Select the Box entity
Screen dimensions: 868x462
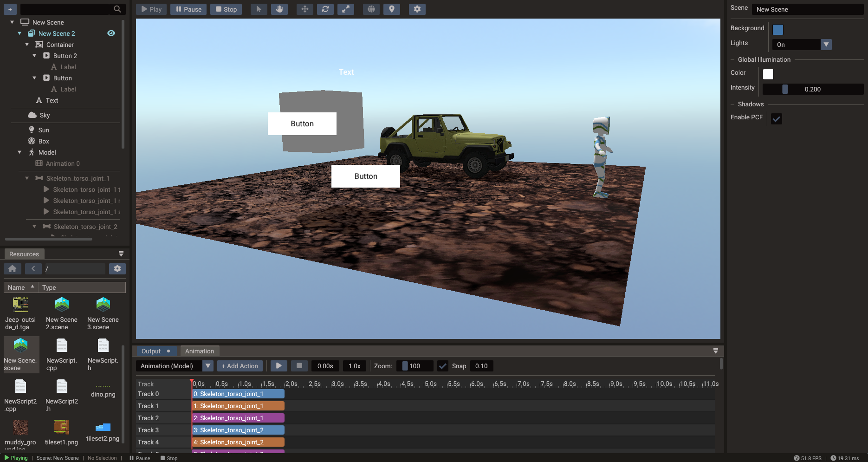39,141
